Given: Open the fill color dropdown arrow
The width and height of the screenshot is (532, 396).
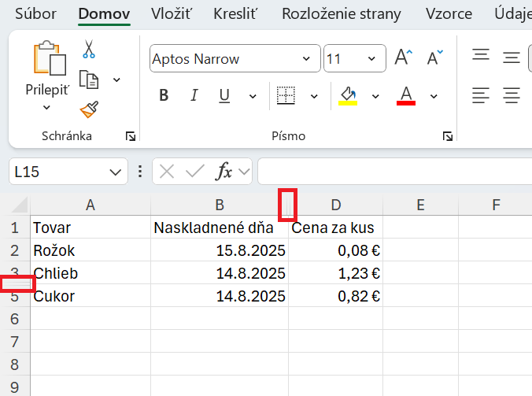Looking at the screenshot, I should click(x=375, y=96).
